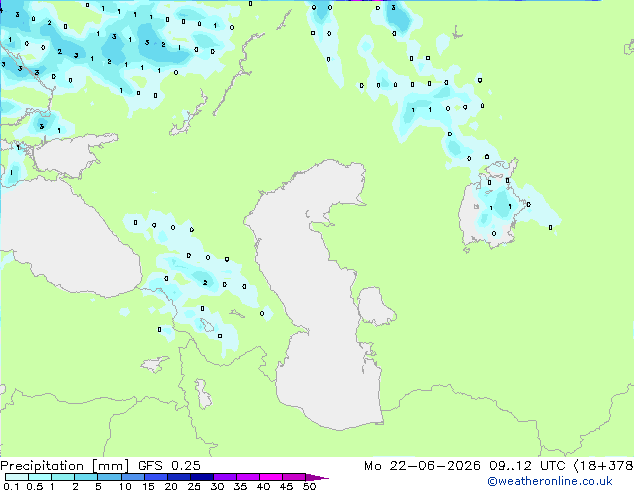Image resolution: width=634 pixels, height=490 pixels.
Task: Click the weatheronline.co.uk copyright link
Action: coord(550,481)
